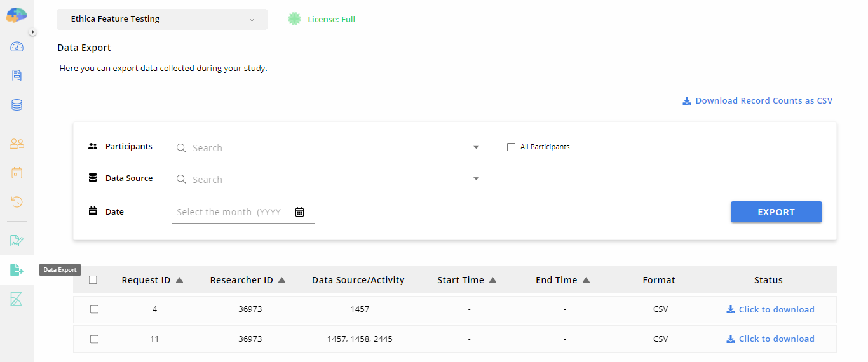Image resolution: width=868 pixels, height=362 pixels.
Task: Select the checkbox for request ID 11
Action: (x=94, y=339)
